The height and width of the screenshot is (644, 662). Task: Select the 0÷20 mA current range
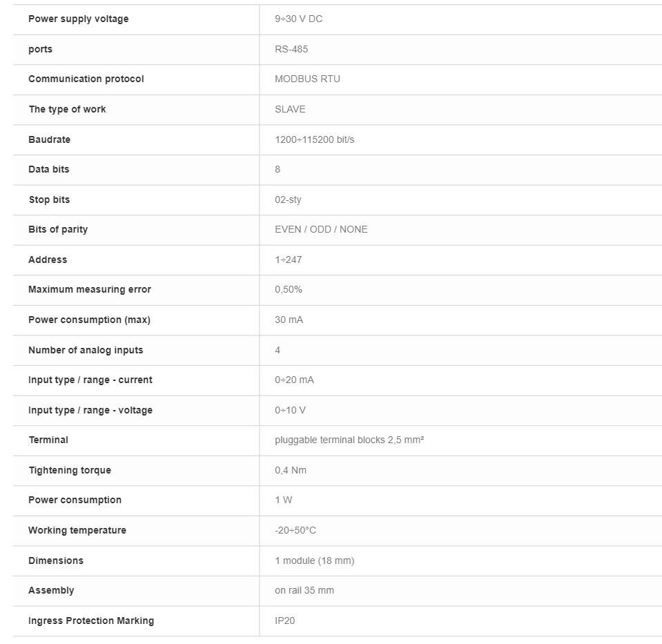[x=294, y=380]
